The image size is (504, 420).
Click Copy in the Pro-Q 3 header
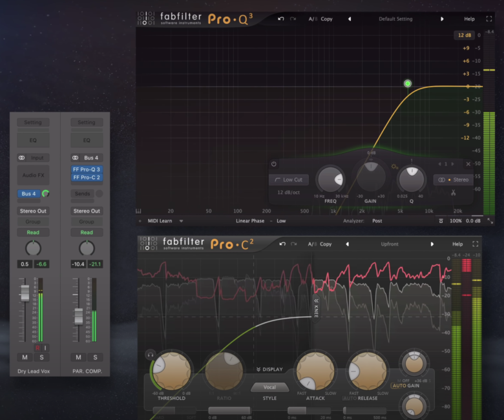tap(326, 19)
